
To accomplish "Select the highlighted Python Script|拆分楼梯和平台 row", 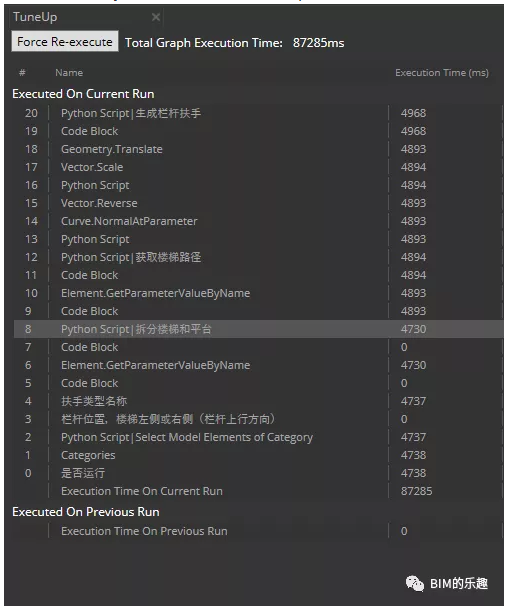I will [258, 329].
